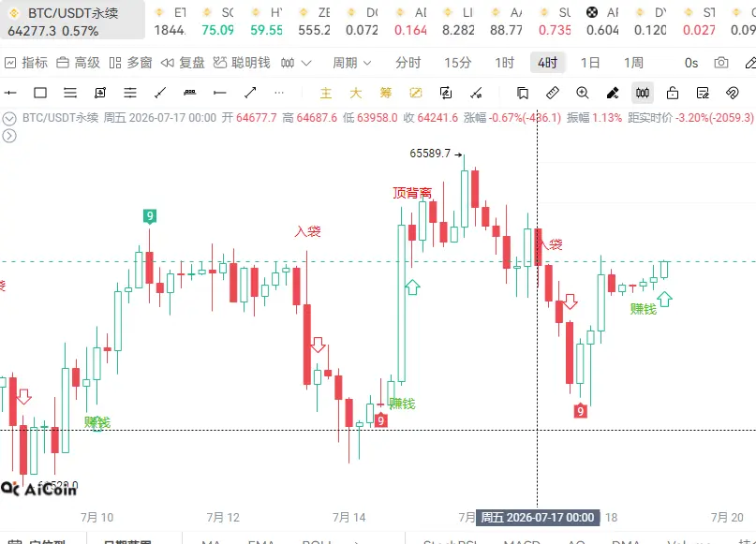Open the ticker priced 75.09
756x544 pixels.
coord(217,22)
